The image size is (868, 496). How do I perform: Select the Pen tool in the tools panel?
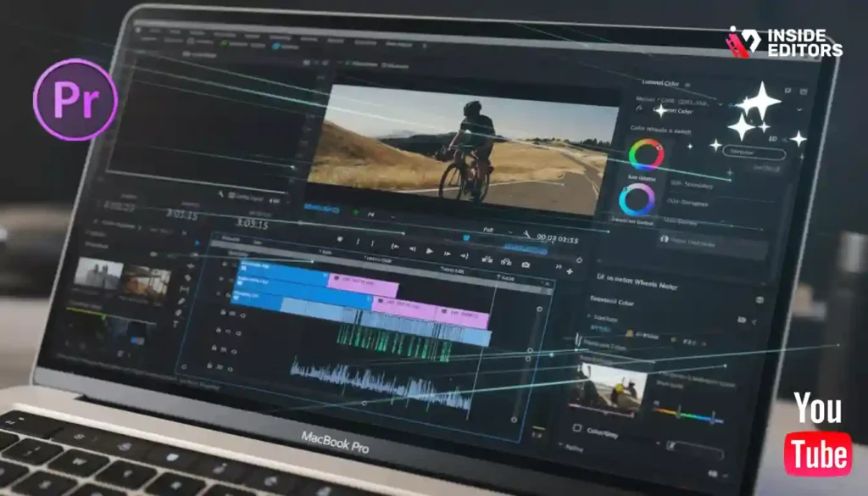pyautogui.click(x=181, y=301)
